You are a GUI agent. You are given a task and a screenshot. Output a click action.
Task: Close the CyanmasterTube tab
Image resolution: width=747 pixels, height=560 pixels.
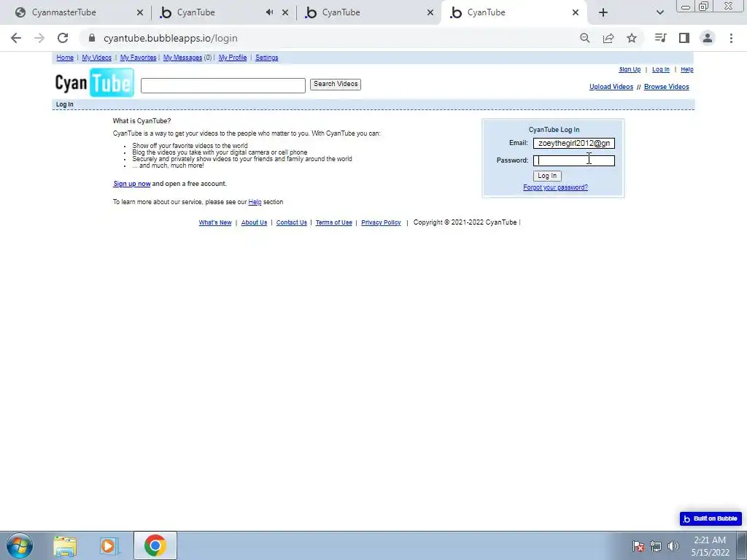(139, 12)
